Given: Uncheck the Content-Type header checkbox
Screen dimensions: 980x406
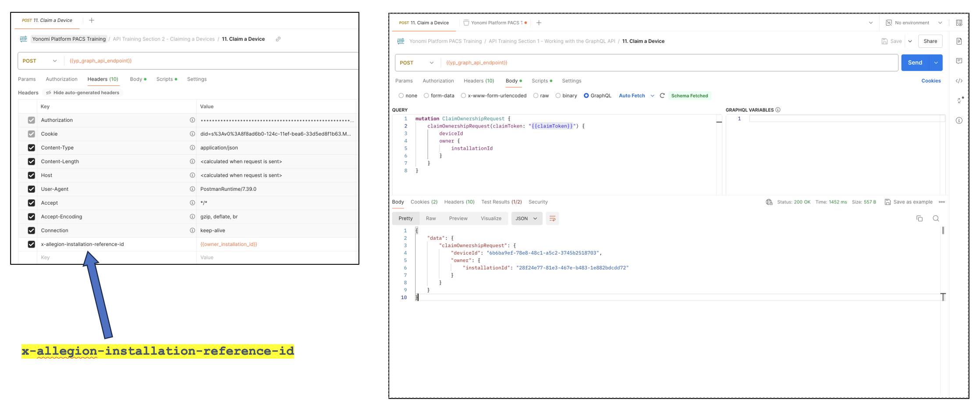Looking at the screenshot, I should (x=32, y=148).
